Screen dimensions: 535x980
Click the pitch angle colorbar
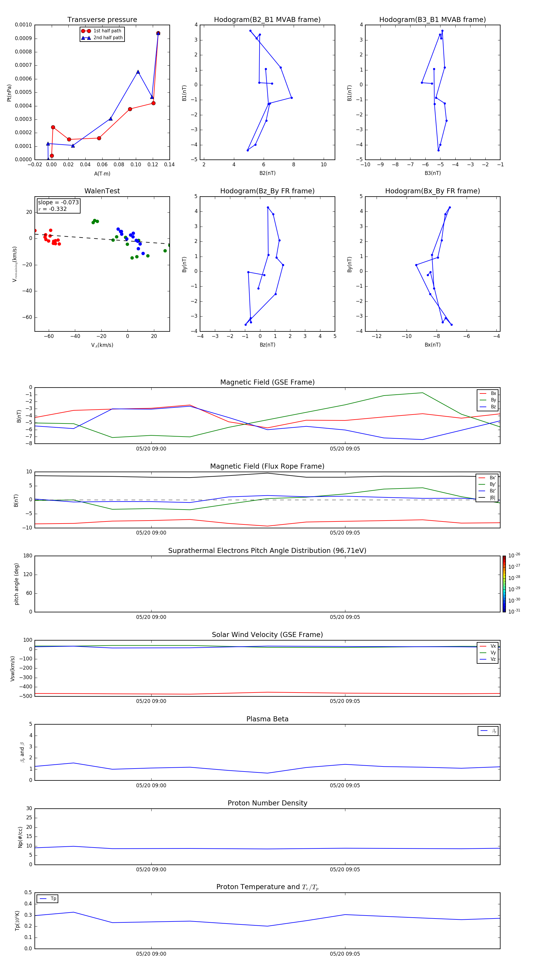[x=504, y=584]
